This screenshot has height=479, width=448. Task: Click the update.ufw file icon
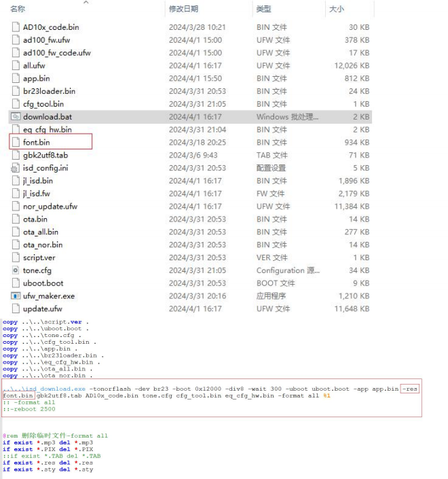(x=16, y=309)
